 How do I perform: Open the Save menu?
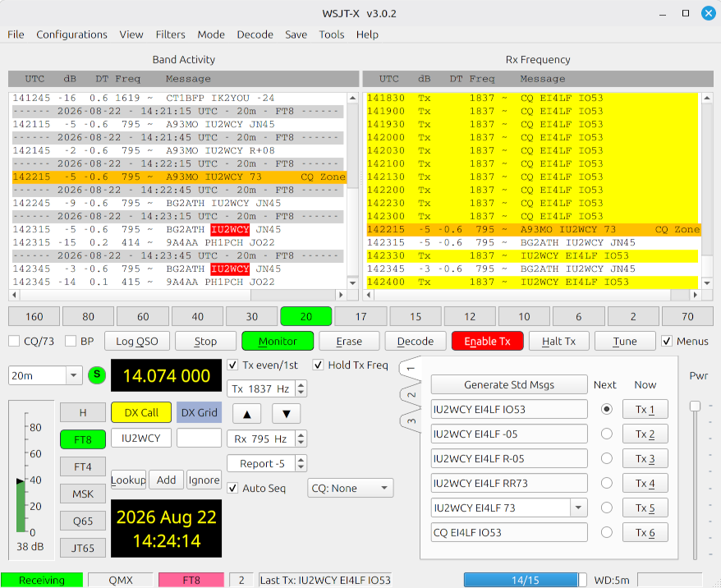tap(296, 34)
